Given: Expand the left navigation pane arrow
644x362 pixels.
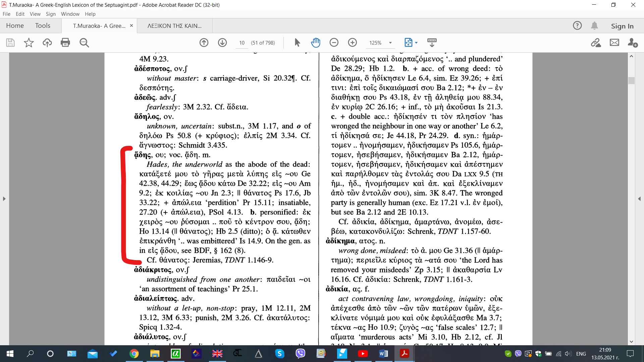Looking at the screenshot, I should [4, 199].
